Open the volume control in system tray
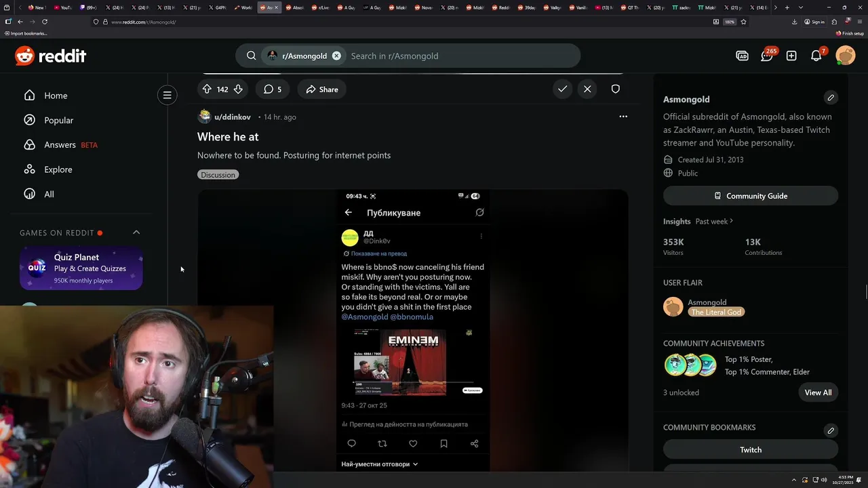Viewport: 868px width, 488px height. 824,480
